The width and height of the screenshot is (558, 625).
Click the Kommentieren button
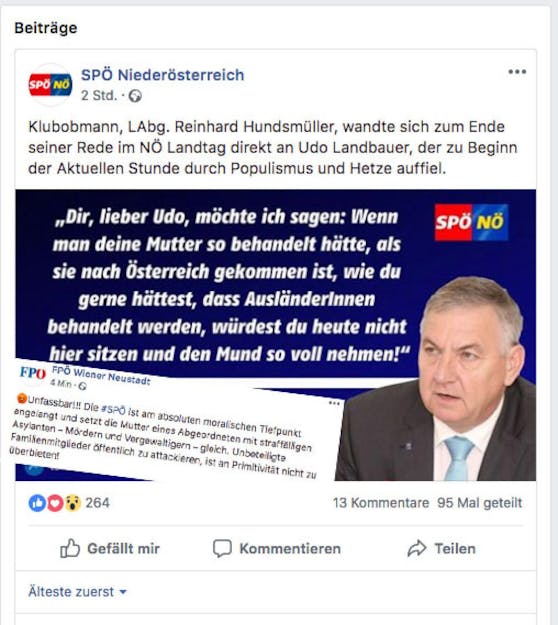click(277, 548)
